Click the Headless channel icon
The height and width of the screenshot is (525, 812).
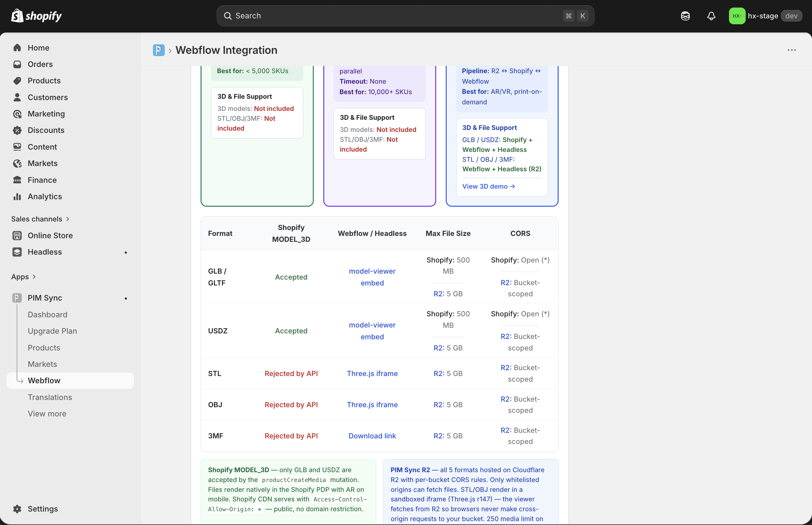click(x=17, y=252)
